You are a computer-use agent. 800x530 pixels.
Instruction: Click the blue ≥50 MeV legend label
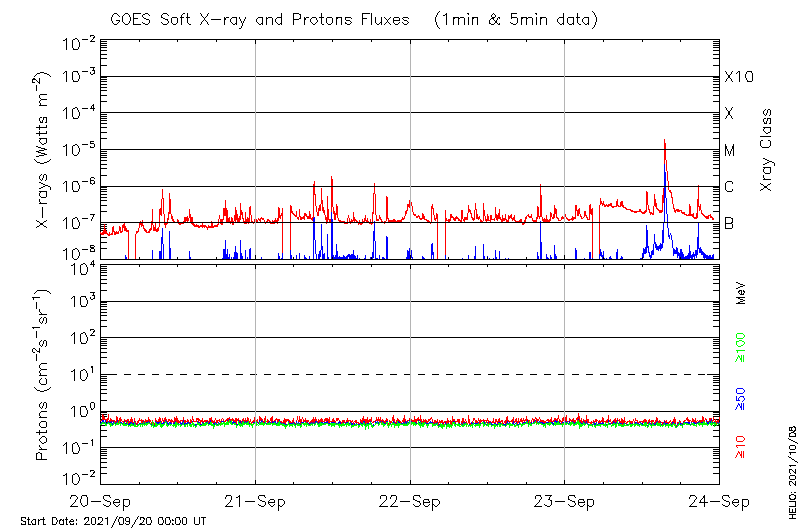741,398
